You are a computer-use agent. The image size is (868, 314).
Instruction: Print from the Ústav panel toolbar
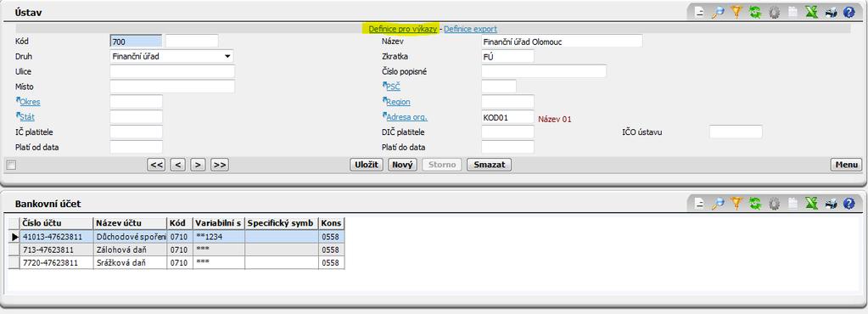click(x=831, y=12)
